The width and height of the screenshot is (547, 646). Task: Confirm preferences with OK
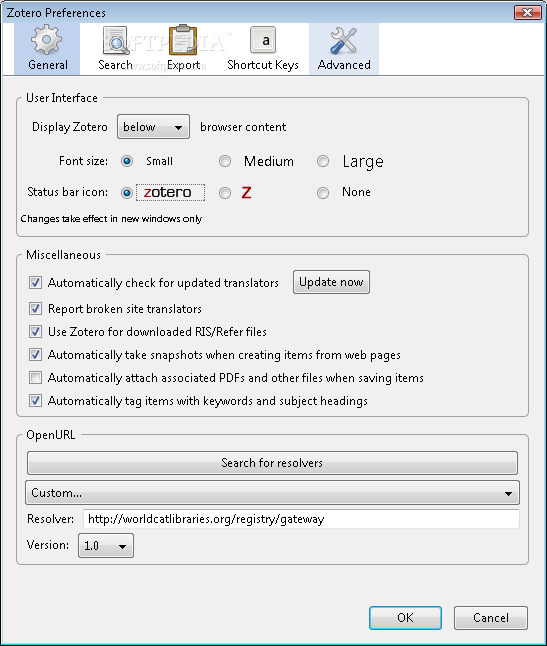(405, 618)
